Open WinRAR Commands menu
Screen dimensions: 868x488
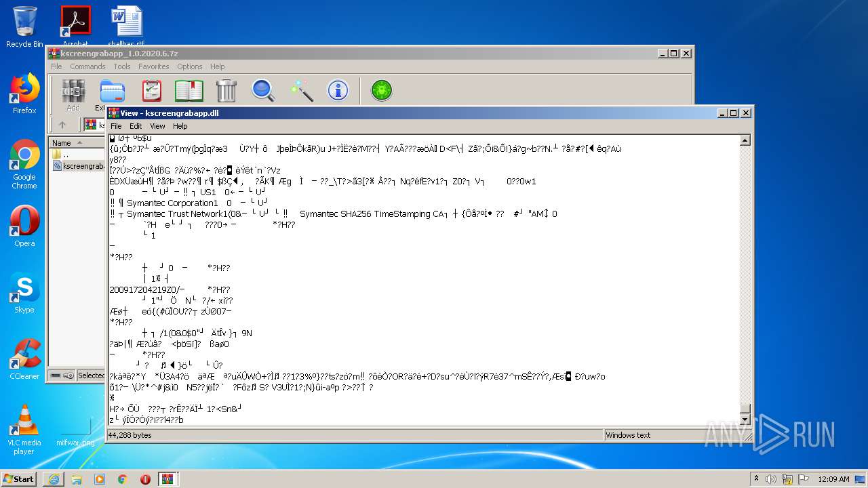[87, 66]
